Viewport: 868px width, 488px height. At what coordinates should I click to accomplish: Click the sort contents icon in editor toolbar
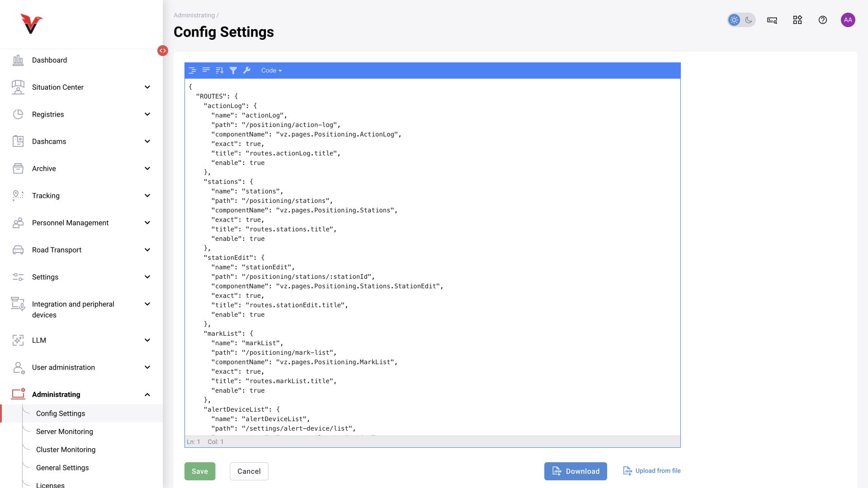[220, 70]
